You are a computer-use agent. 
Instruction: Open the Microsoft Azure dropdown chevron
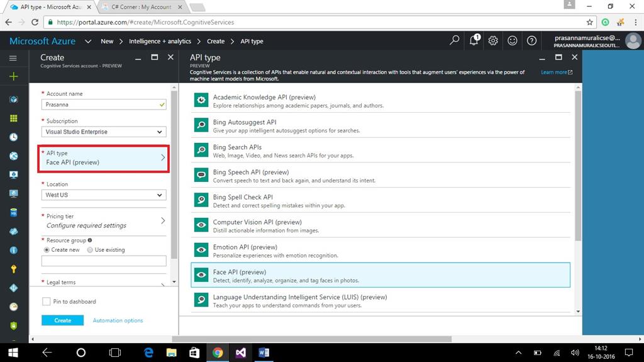click(88, 41)
